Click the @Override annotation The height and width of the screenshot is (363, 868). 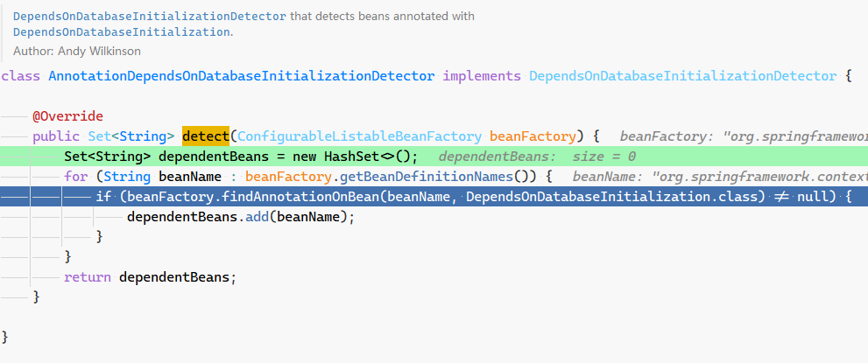(67, 116)
